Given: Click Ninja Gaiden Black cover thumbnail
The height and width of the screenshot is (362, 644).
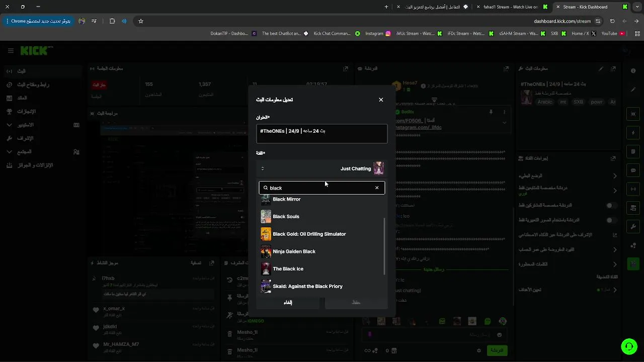Looking at the screenshot, I should pos(266,251).
